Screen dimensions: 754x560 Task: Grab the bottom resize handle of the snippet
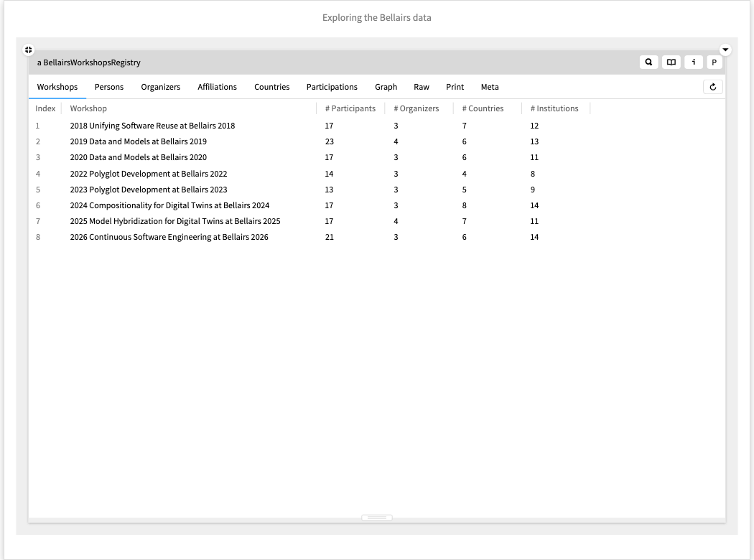click(x=377, y=518)
